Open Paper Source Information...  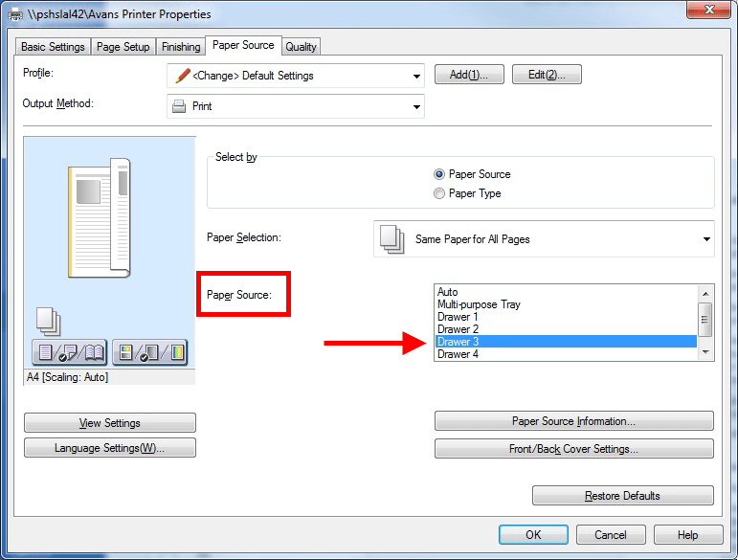coord(573,420)
